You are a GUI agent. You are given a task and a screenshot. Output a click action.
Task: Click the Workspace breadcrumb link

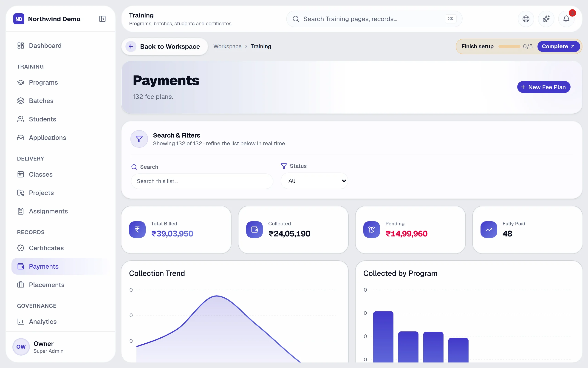click(227, 46)
